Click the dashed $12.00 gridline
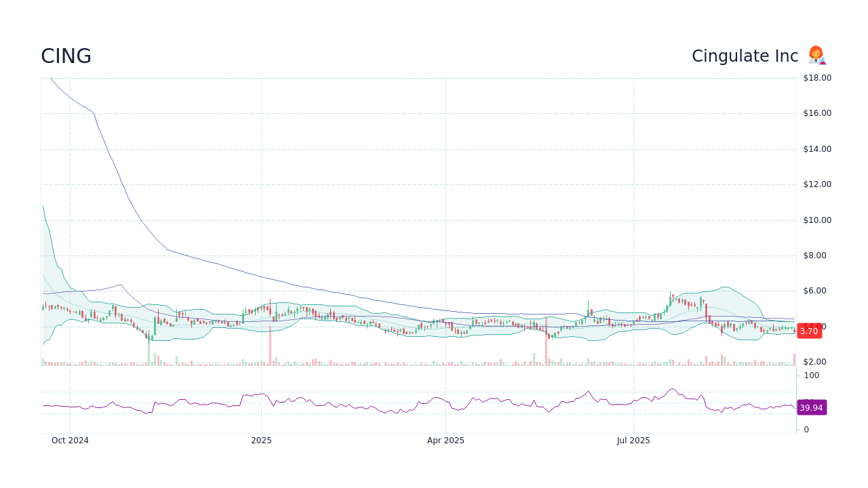868x488 pixels. pyautogui.click(x=407, y=184)
